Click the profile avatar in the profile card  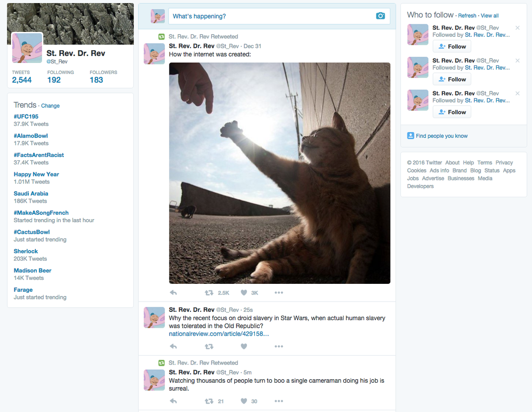click(x=27, y=48)
